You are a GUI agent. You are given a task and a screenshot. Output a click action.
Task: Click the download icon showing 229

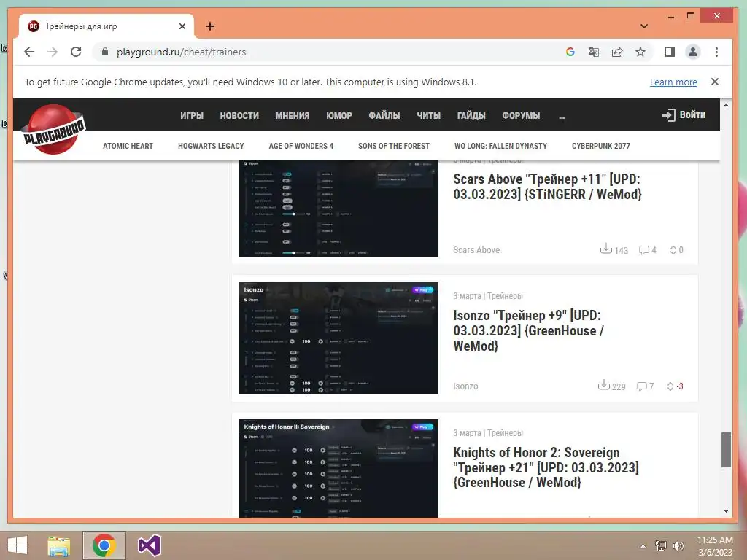603,385
